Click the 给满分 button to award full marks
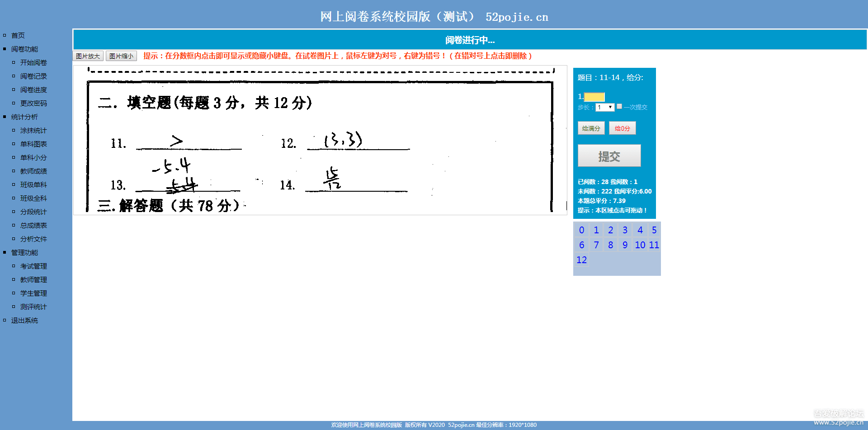868x430 pixels. tap(591, 128)
